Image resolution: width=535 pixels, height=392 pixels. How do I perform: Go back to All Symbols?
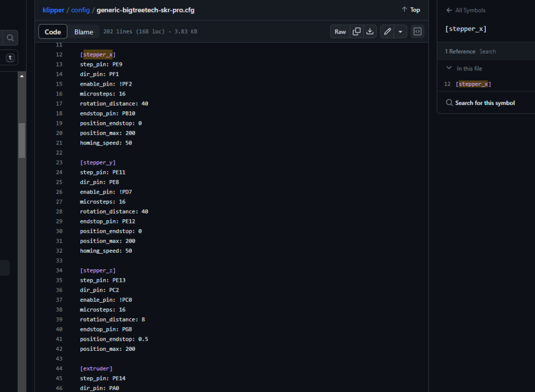(466, 10)
